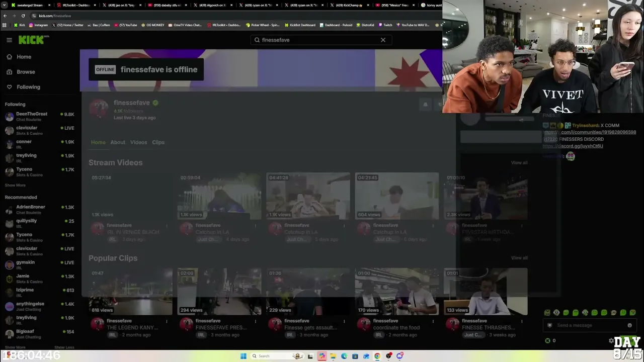Open Browse in the sidebar
Screen dimensions: 644x362
26,72
